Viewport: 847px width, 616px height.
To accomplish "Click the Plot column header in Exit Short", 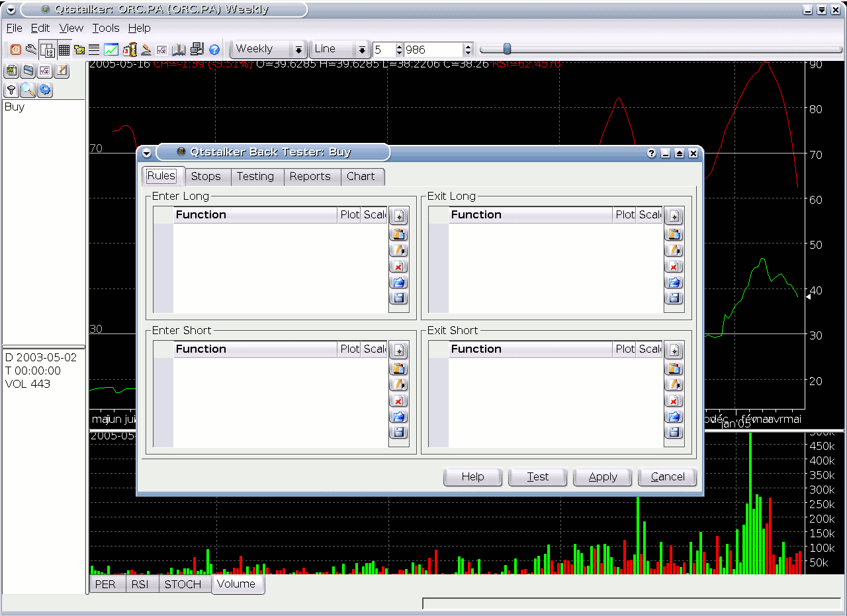I will click(625, 349).
